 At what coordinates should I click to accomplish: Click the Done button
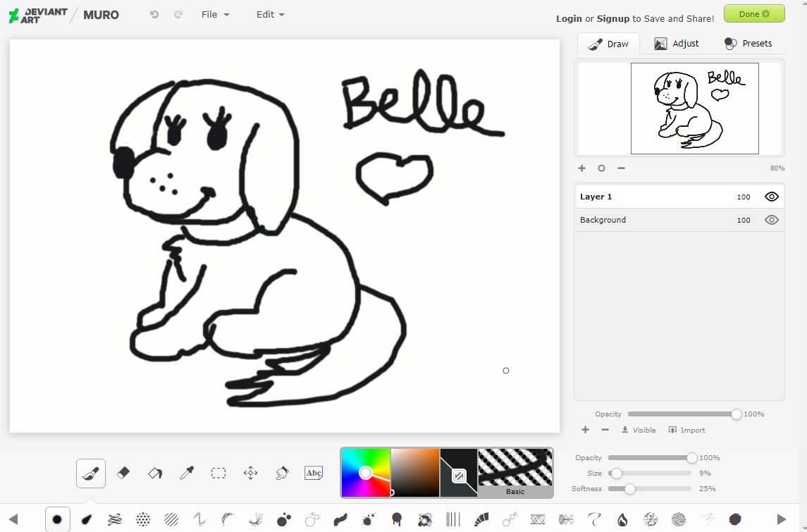pos(753,13)
